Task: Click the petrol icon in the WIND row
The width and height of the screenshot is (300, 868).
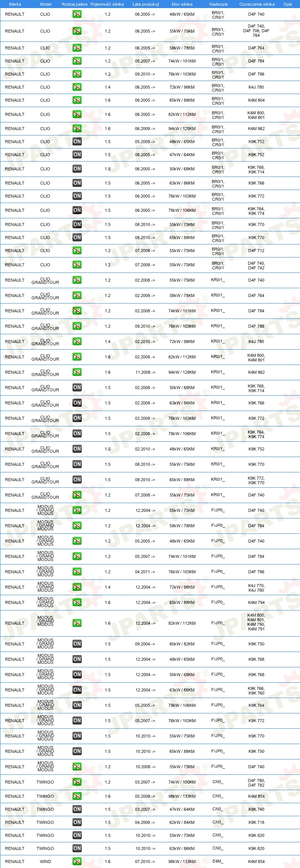Action: point(77,861)
